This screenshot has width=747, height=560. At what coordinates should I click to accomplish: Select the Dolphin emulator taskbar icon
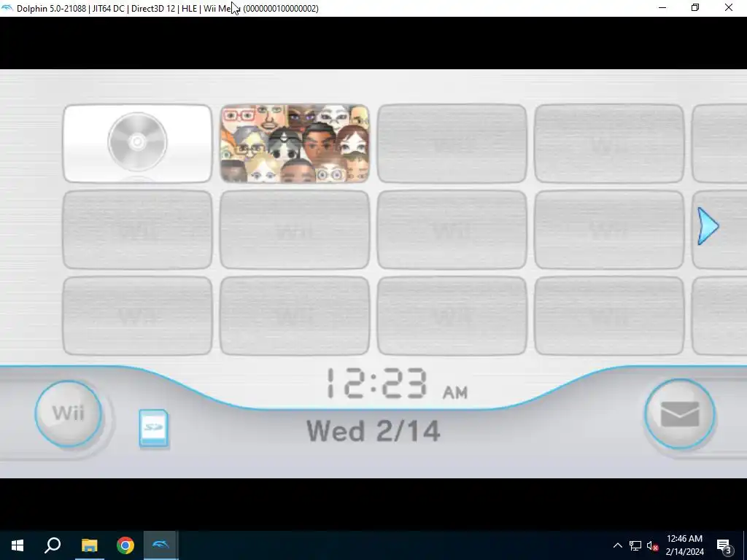tap(161, 545)
